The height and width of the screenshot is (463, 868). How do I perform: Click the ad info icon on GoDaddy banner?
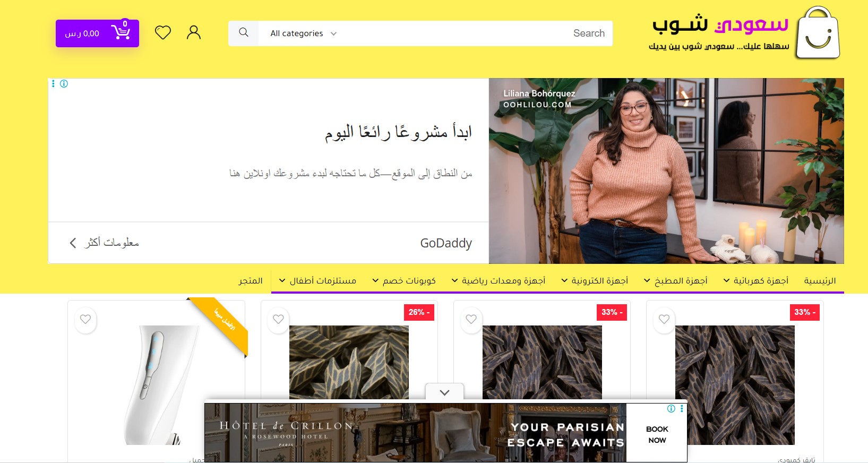[x=64, y=83]
